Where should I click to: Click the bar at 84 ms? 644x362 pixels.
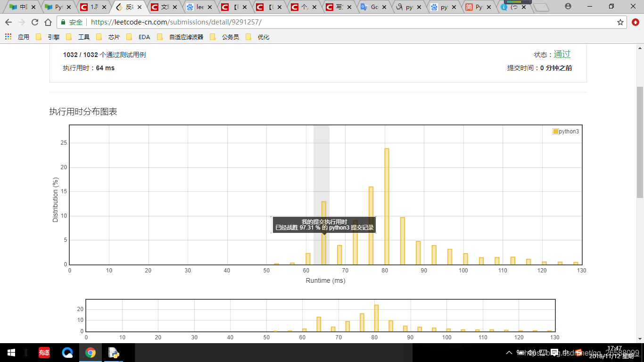click(x=403, y=241)
